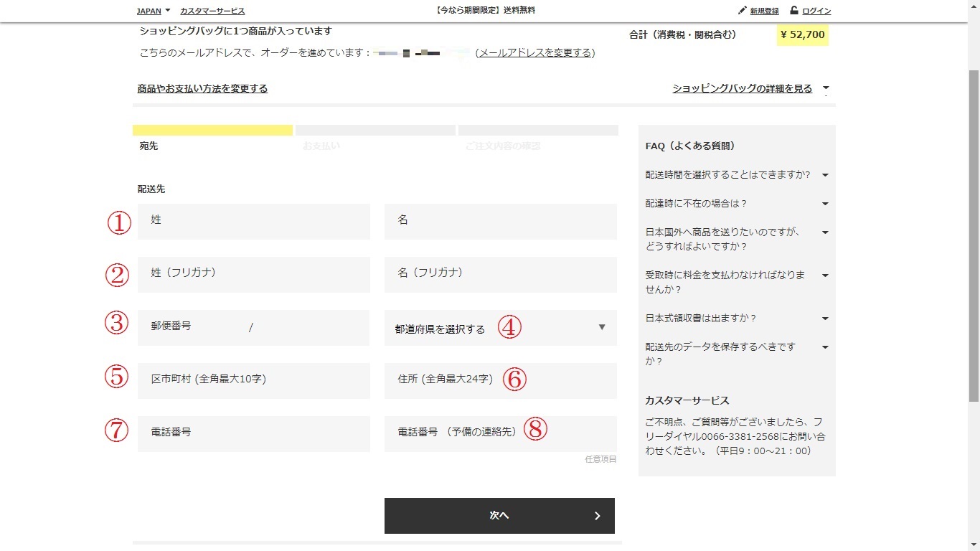The height and width of the screenshot is (551, 980).
Task: Click the lock icon beside ログイン
Action: pyautogui.click(x=794, y=10)
